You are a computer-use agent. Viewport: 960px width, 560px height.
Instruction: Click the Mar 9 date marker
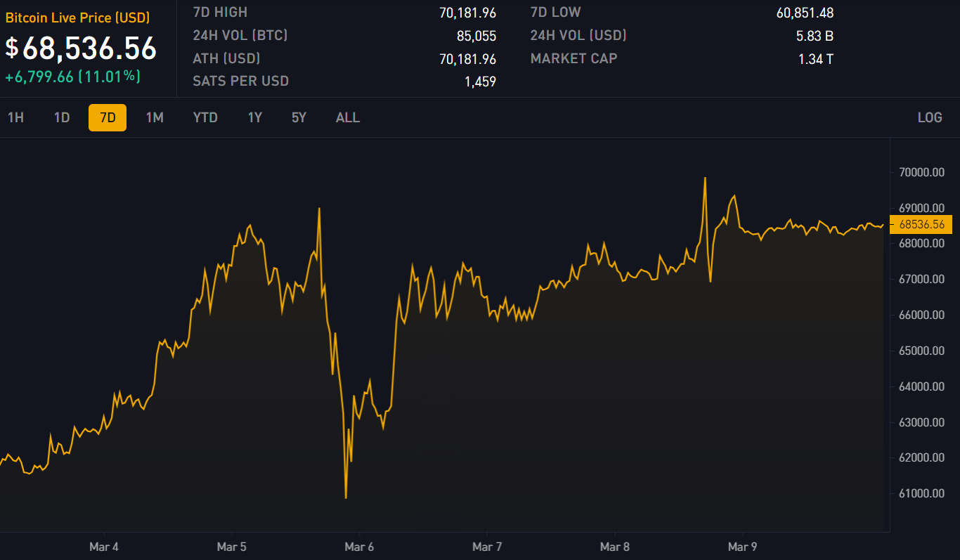[743, 547]
